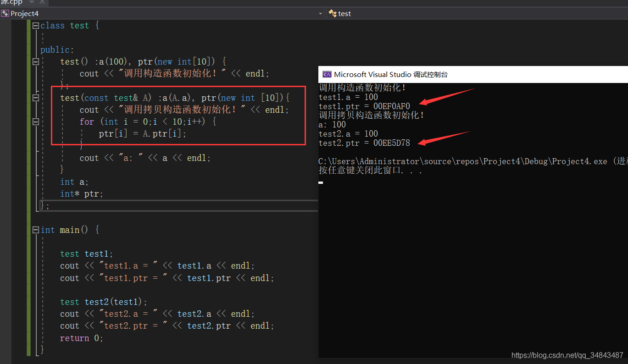Click console output 'a: 100'
The width and height of the screenshot is (628, 364).
pos(332,125)
